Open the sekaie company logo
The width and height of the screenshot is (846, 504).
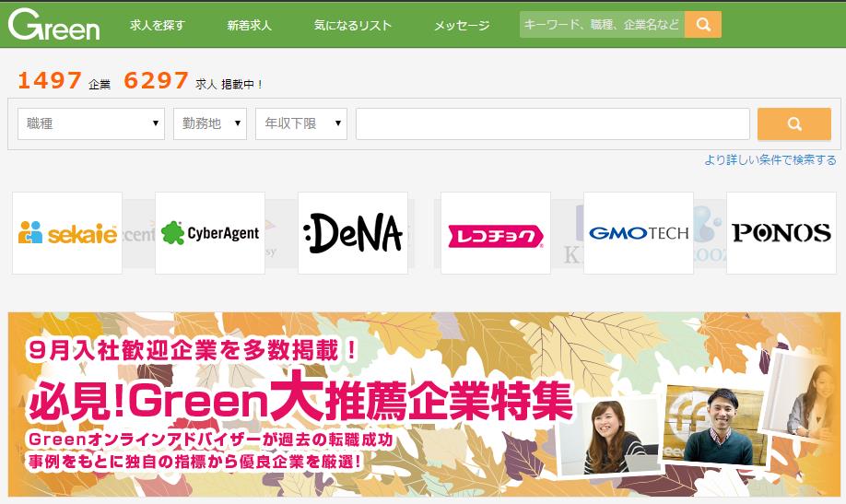point(67,233)
